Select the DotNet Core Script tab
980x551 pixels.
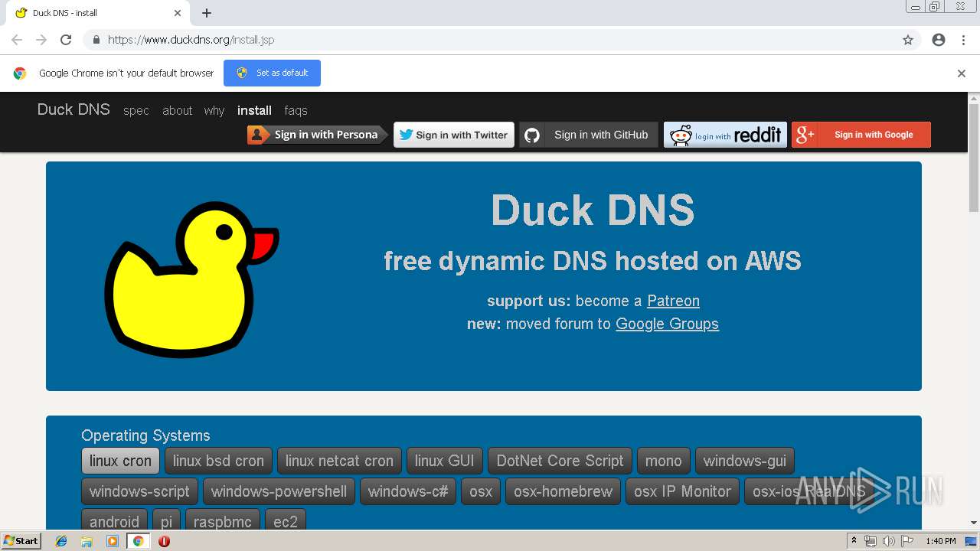coord(560,461)
